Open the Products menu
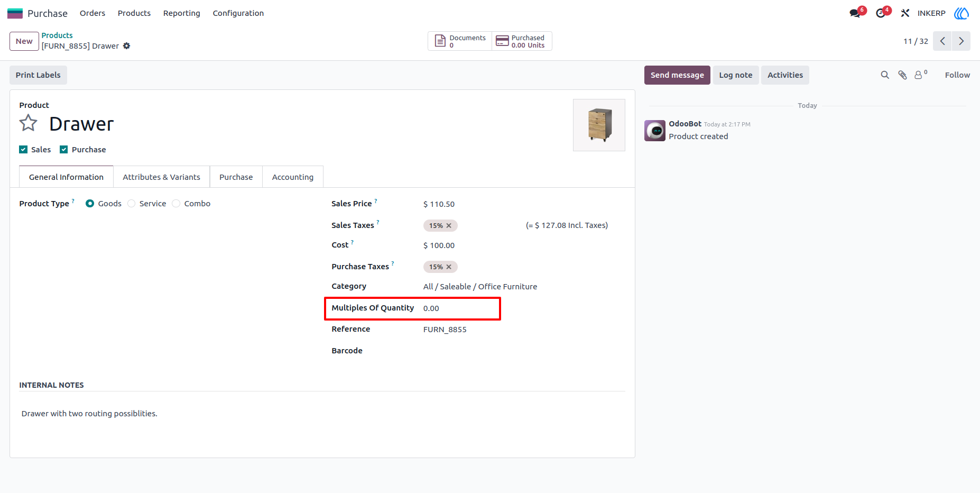 pyautogui.click(x=134, y=13)
